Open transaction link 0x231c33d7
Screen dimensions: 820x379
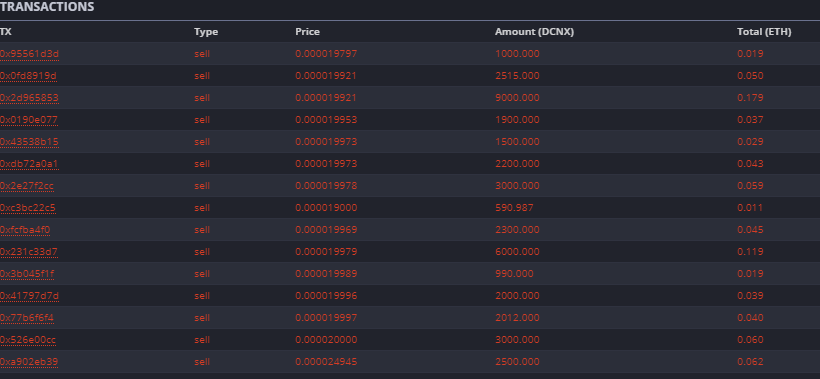tap(29, 251)
